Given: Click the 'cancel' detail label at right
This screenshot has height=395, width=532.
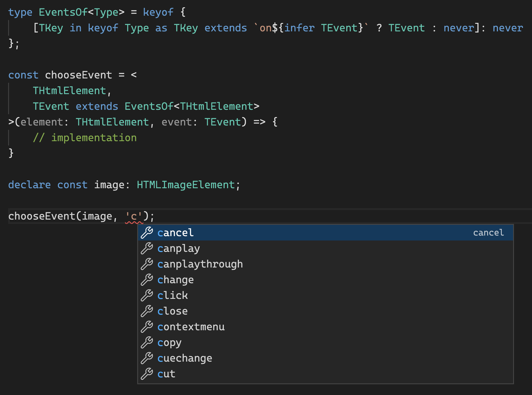Looking at the screenshot, I should [488, 233].
